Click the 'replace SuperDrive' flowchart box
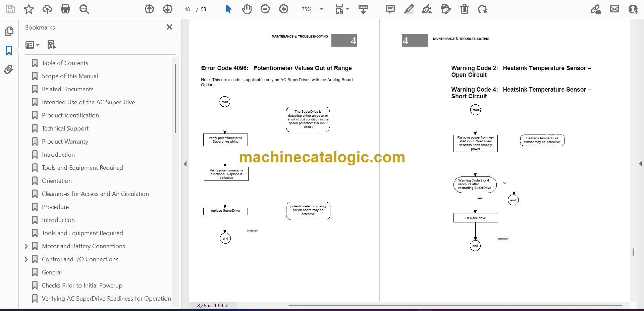Screen dimensions: 644x311 click(225, 211)
